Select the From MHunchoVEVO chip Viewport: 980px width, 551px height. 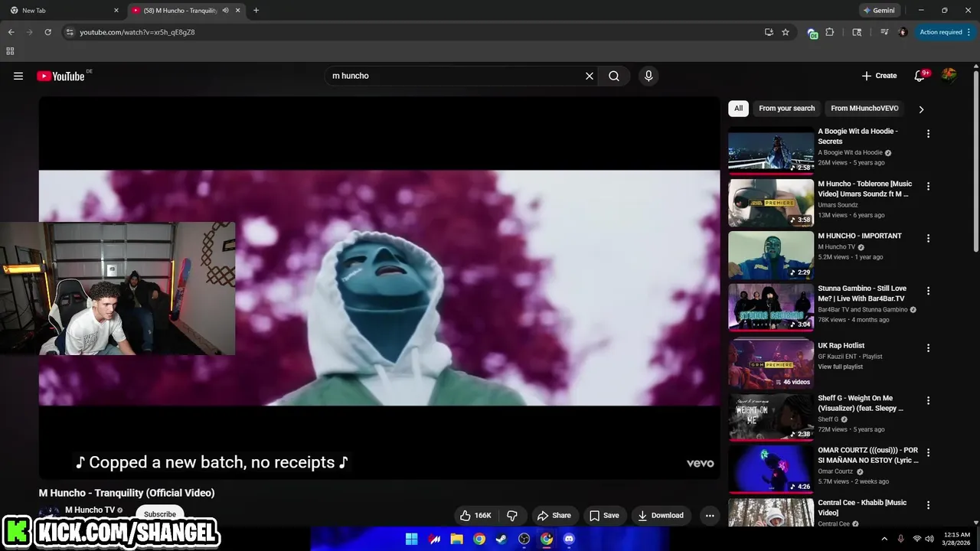864,109
